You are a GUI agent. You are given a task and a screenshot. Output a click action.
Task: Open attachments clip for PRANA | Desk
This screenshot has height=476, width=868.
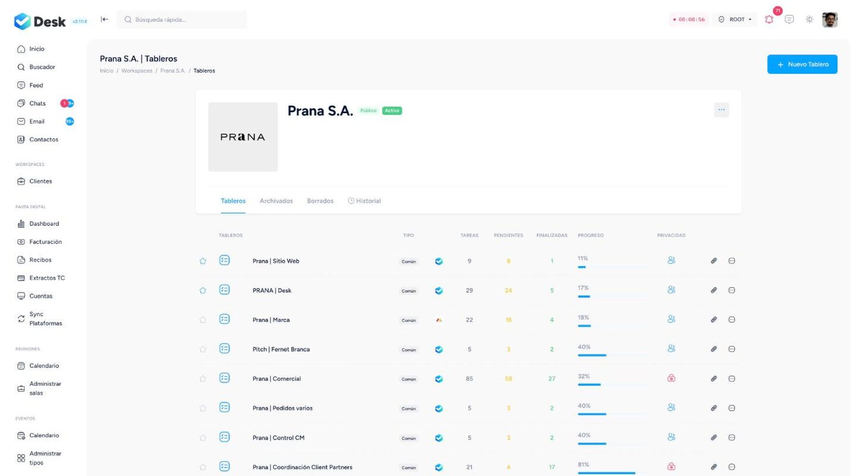(x=714, y=290)
